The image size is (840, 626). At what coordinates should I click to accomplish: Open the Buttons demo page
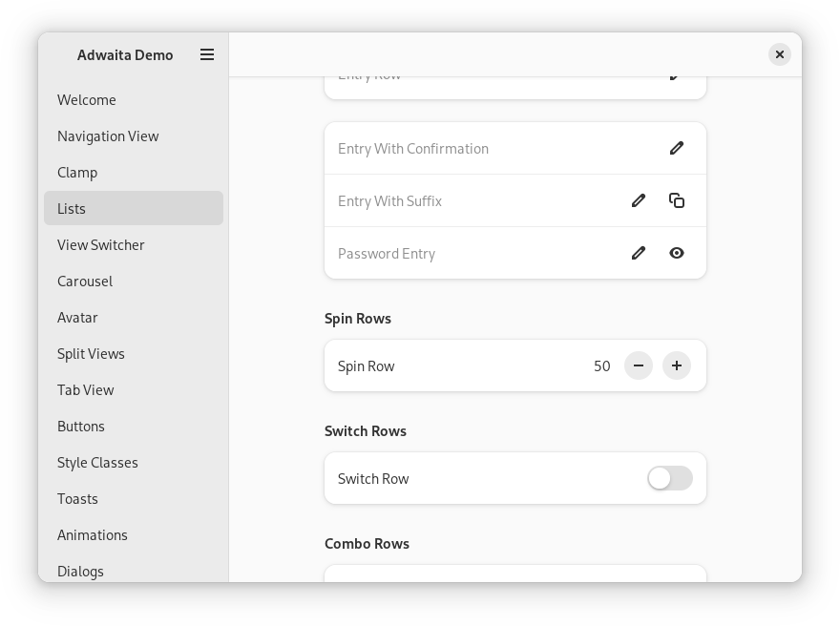tap(134, 427)
